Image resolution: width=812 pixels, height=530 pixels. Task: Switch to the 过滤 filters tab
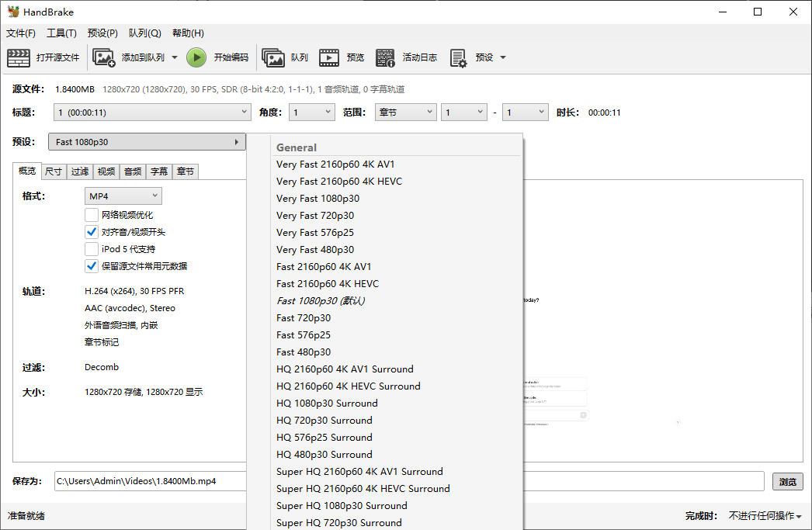click(x=80, y=171)
